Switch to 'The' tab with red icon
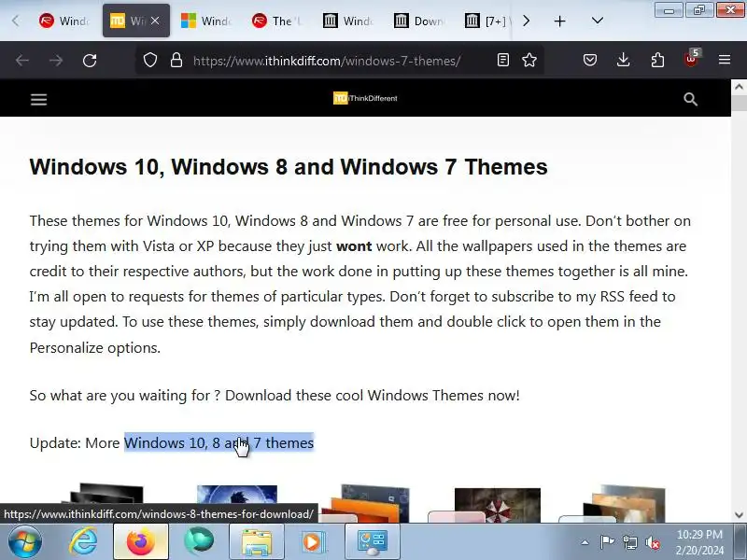747x560 pixels. tap(277, 21)
